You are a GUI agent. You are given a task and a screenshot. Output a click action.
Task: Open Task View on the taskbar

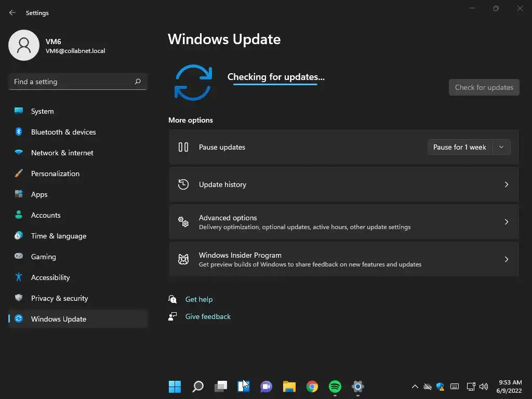[x=220, y=387]
